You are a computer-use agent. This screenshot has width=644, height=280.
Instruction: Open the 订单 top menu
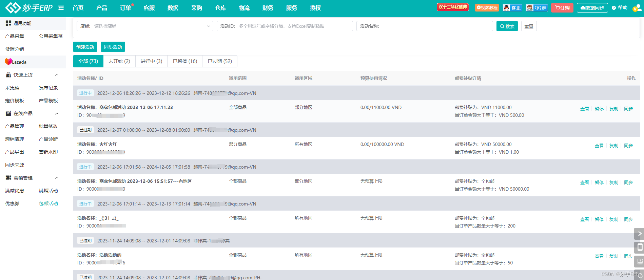[125, 8]
